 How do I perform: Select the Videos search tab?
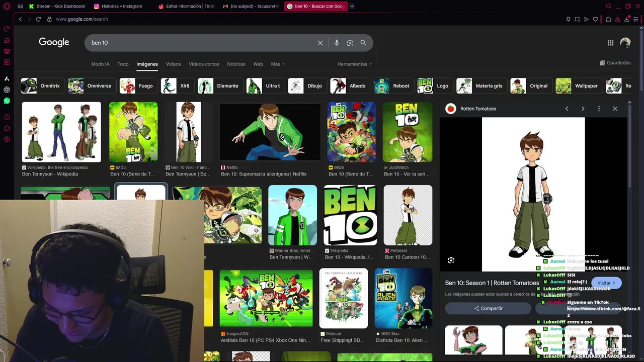(x=173, y=64)
